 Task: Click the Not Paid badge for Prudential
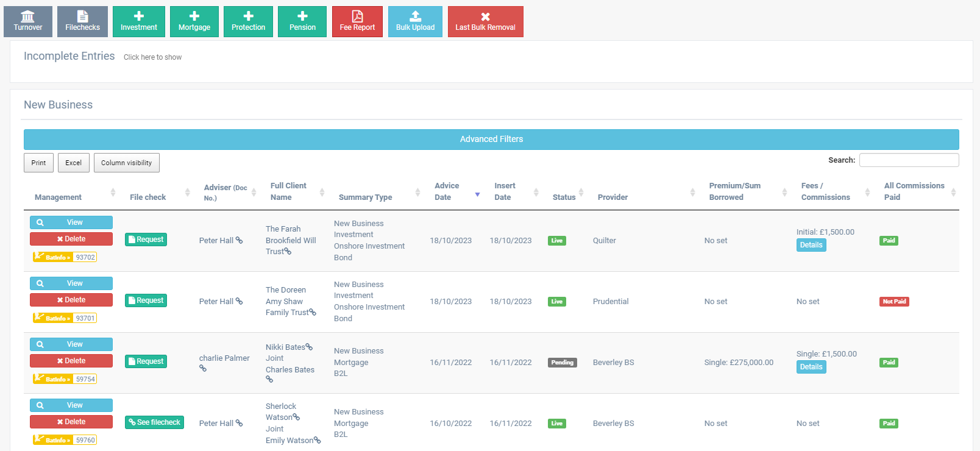click(x=894, y=302)
